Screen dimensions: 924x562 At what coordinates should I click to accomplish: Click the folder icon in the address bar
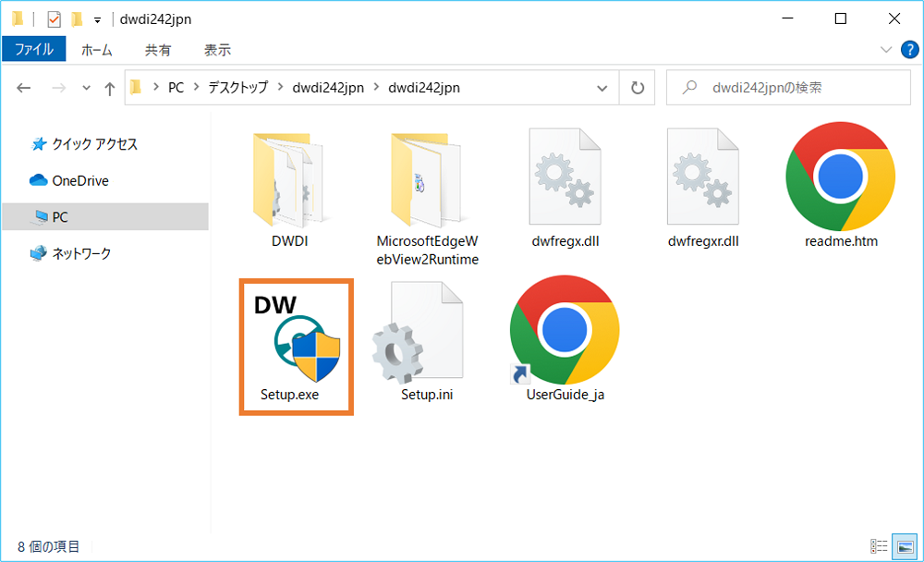pos(136,87)
